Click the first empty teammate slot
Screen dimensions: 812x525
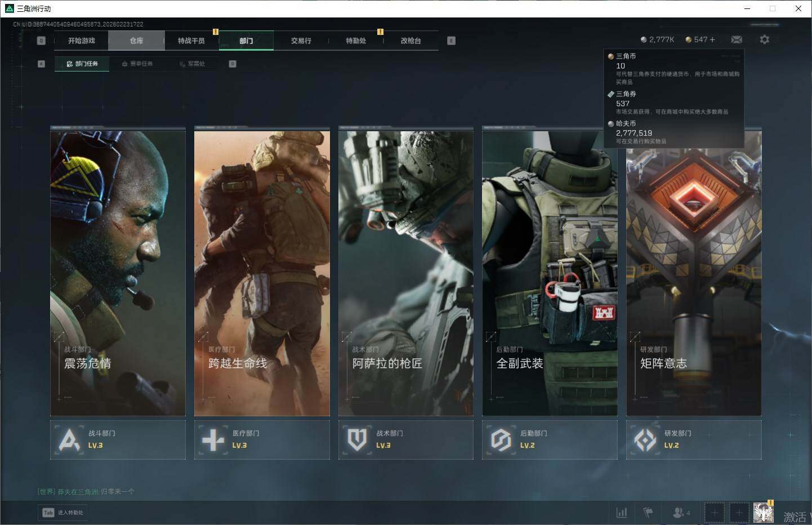pyautogui.click(x=714, y=513)
